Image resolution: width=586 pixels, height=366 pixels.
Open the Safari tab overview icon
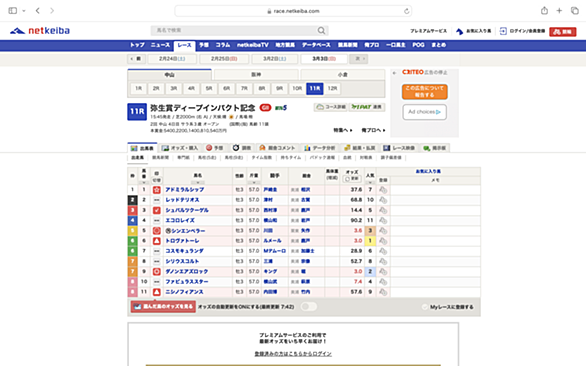point(574,11)
